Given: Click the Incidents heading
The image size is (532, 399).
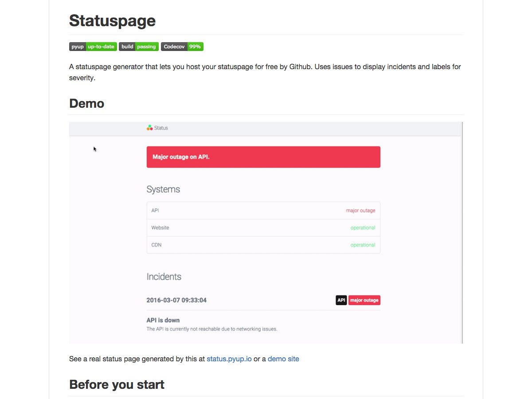Looking at the screenshot, I should pyautogui.click(x=164, y=277).
